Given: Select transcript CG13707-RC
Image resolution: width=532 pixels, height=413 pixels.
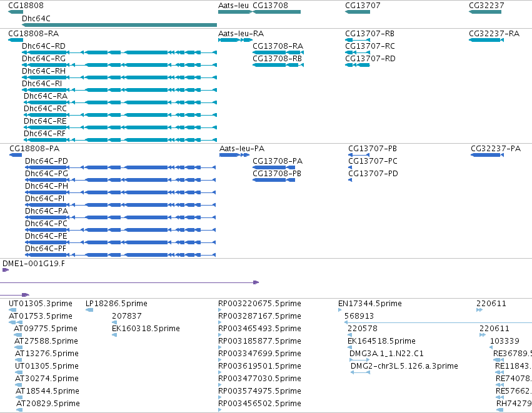Looking at the screenshot, I should coord(370,46).
